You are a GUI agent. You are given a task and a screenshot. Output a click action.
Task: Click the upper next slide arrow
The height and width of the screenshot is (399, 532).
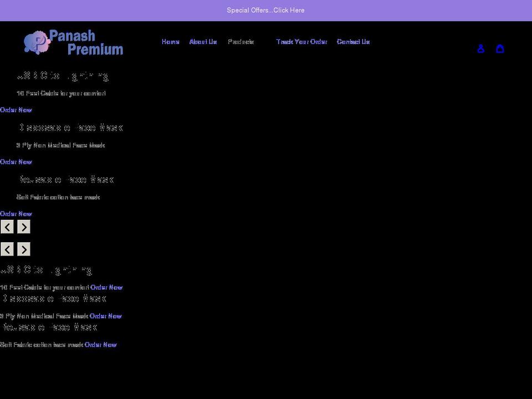coord(24,227)
